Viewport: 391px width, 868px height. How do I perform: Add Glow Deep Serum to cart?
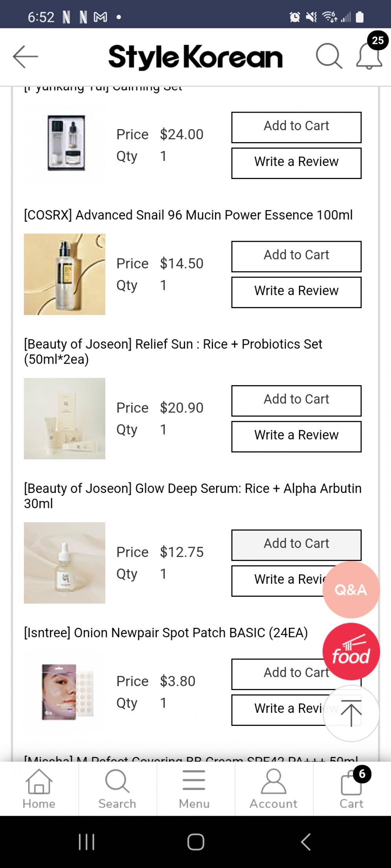pos(296,545)
